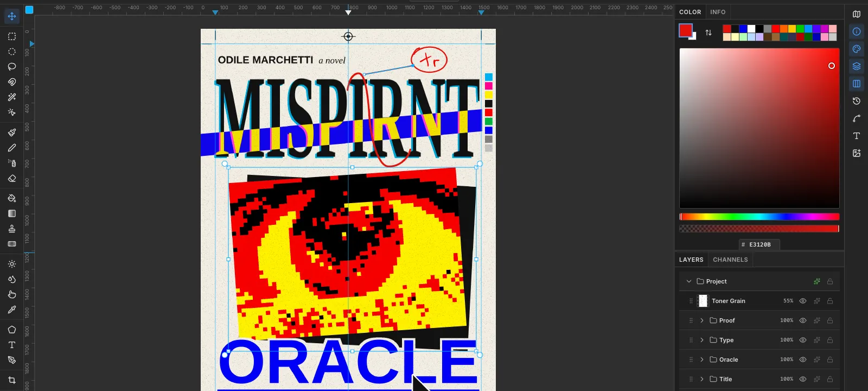Toggle visibility of the Type group

[x=803, y=340]
